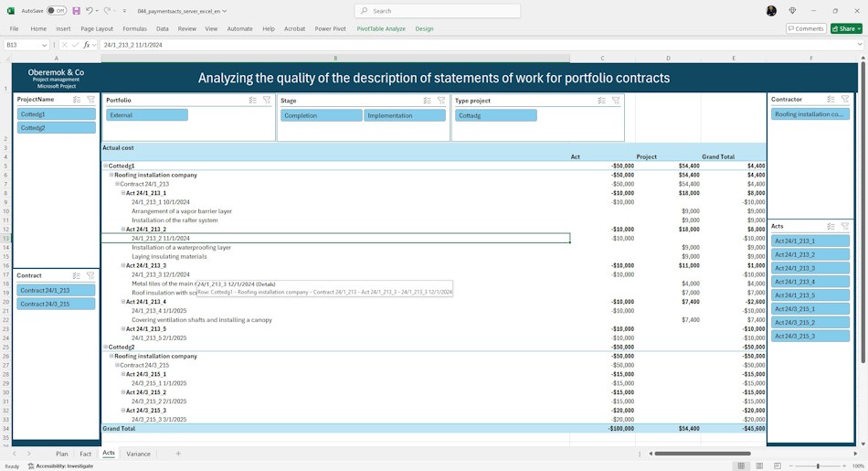Click the Redo arrow icon
Screen dimensions: 868x471
pos(108,11)
